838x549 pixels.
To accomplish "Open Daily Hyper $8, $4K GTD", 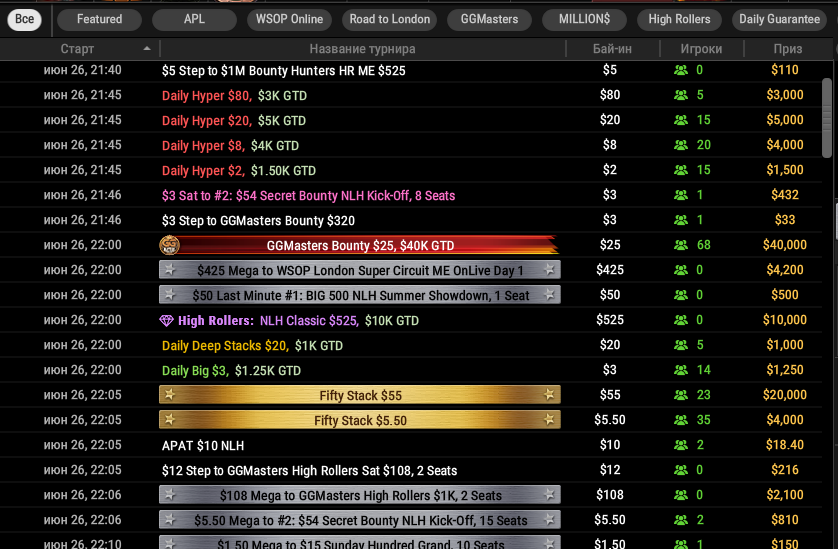I will click(230, 145).
